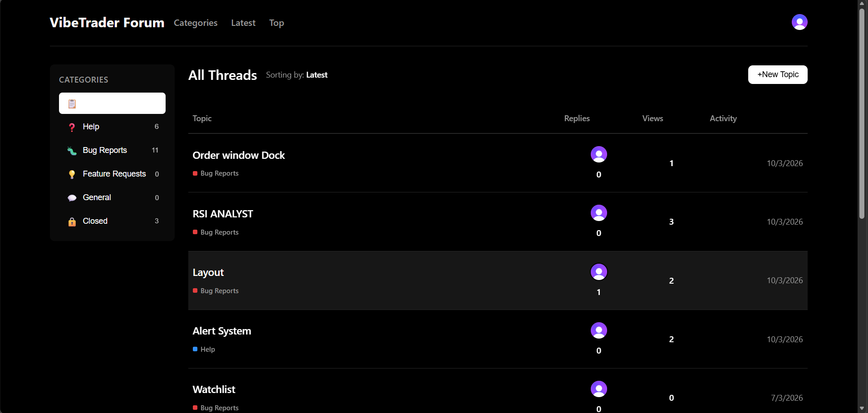Click the red Bug Reports tag under Layout
Image resolution: width=868 pixels, height=413 pixels.
coord(219,291)
